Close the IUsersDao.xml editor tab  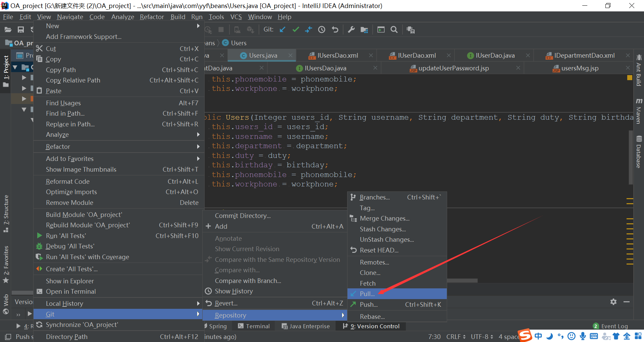371,55
